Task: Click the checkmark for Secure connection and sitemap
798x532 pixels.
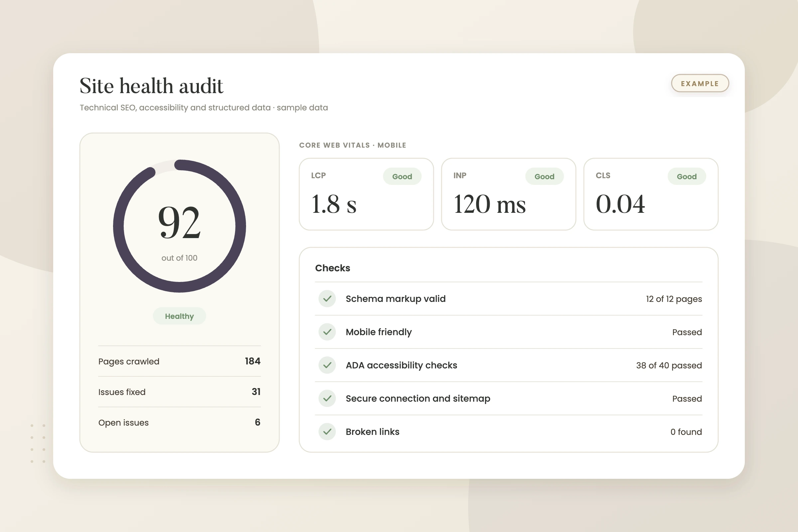Action: pos(327,398)
